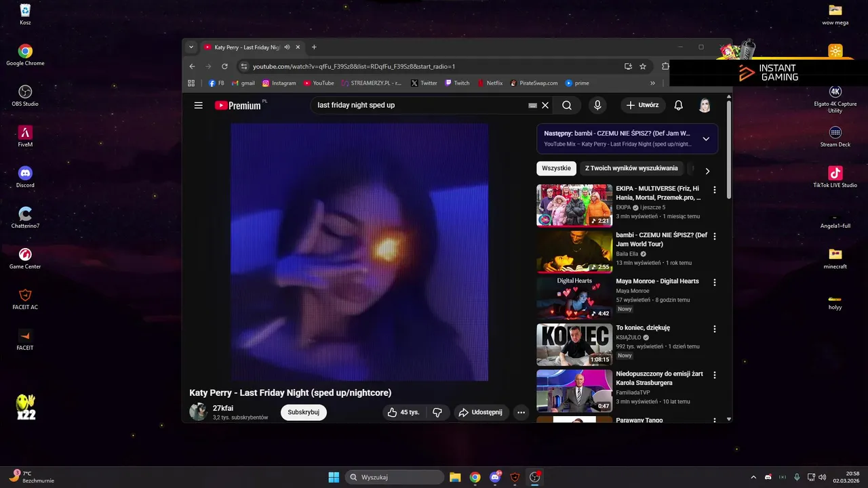The image size is (868, 488).
Task: Open the gmail bookmark
Action: pyautogui.click(x=243, y=83)
